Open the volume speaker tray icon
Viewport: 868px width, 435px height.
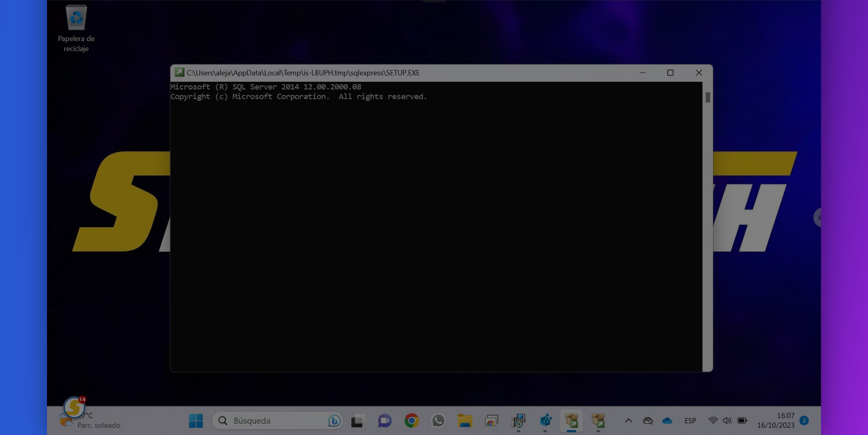point(727,421)
